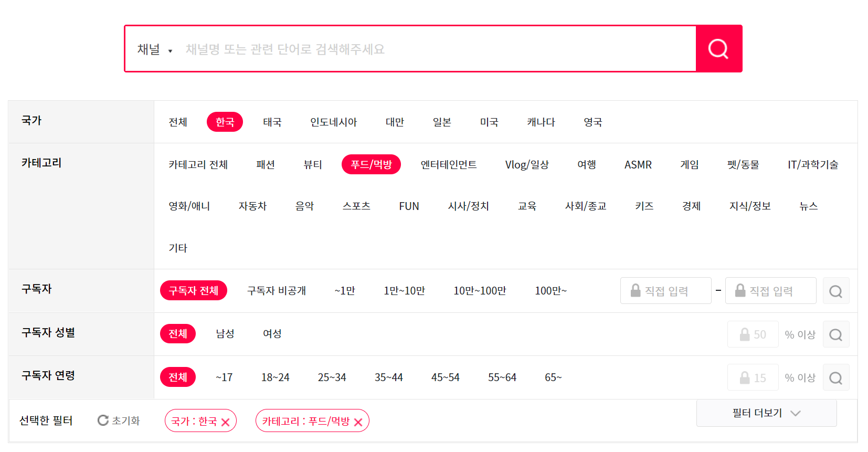Filter by 지식/정보 category
The image size is (868, 452).
click(750, 206)
